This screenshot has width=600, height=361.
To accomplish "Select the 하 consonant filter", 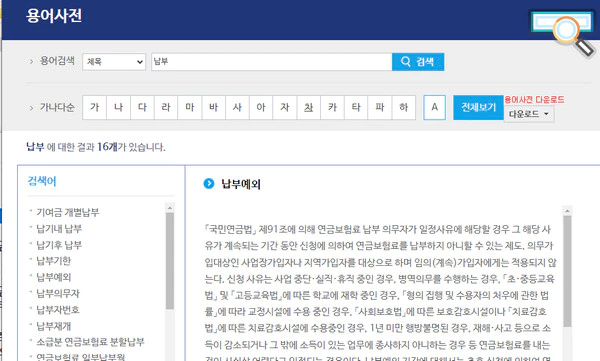I will pos(404,107).
